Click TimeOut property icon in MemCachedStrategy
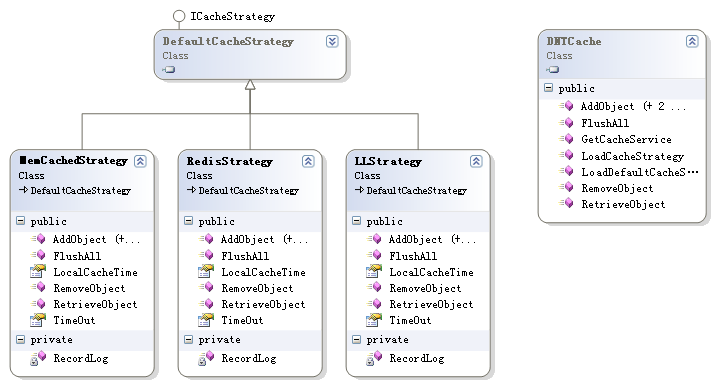This screenshot has height=385, width=715. [38, 320]
